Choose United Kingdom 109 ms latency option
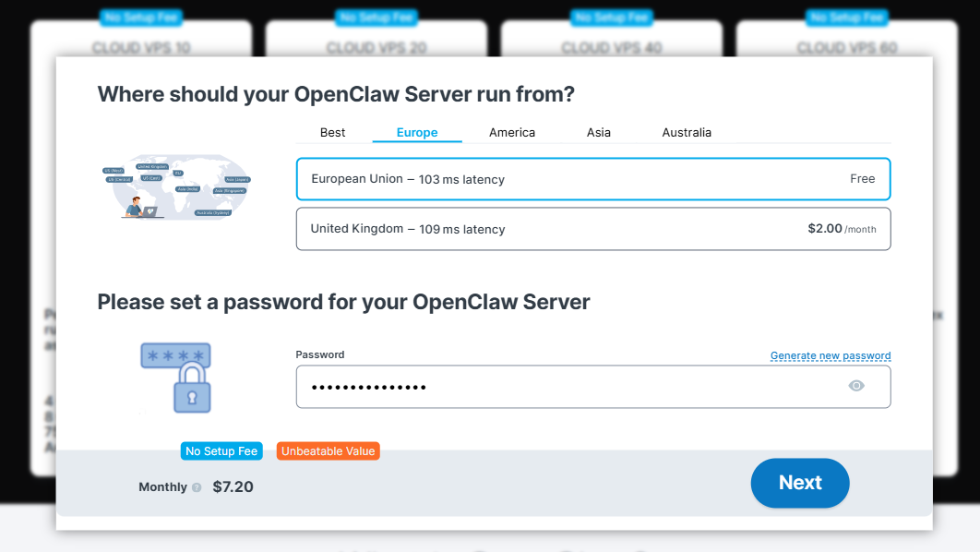 pyautogui.click(x=593, y=229)
